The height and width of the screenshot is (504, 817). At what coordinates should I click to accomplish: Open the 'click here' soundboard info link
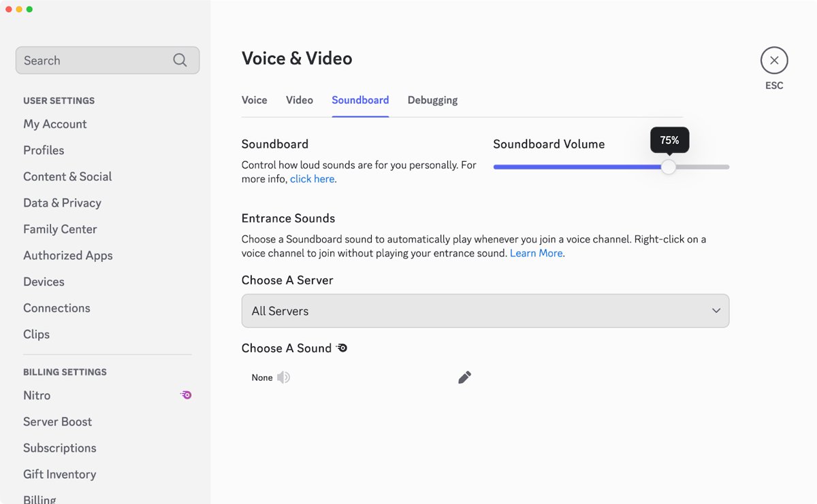coord(313,179)
